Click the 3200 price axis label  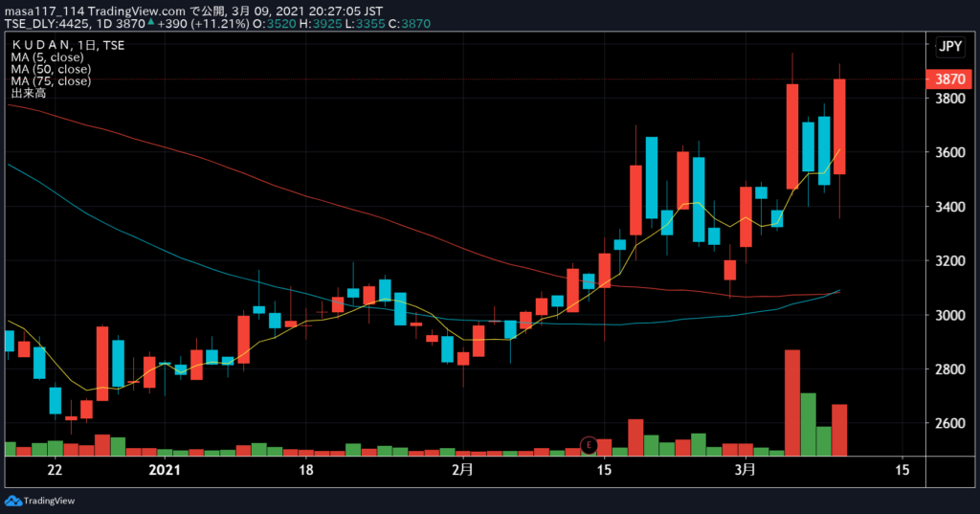click(949, 260)
